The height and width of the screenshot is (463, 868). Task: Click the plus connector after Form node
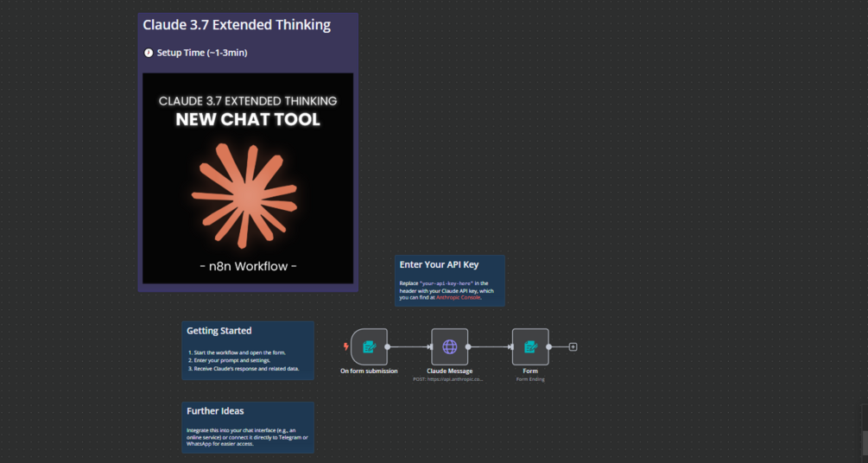click(x=573, y=346)
